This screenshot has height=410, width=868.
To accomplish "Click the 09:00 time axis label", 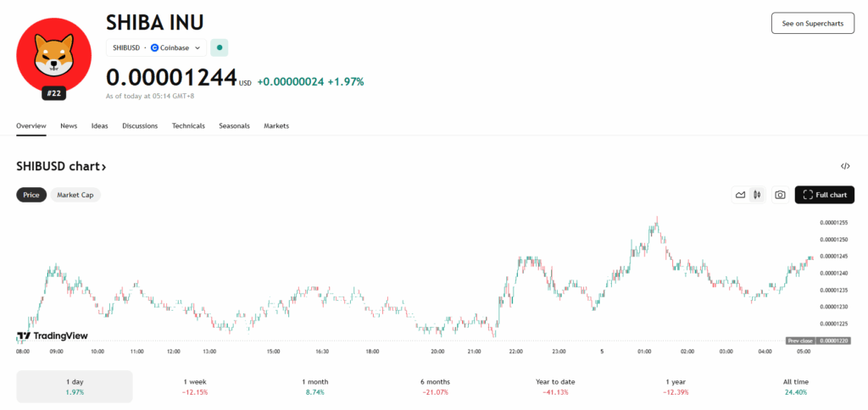I will point(57,352).
